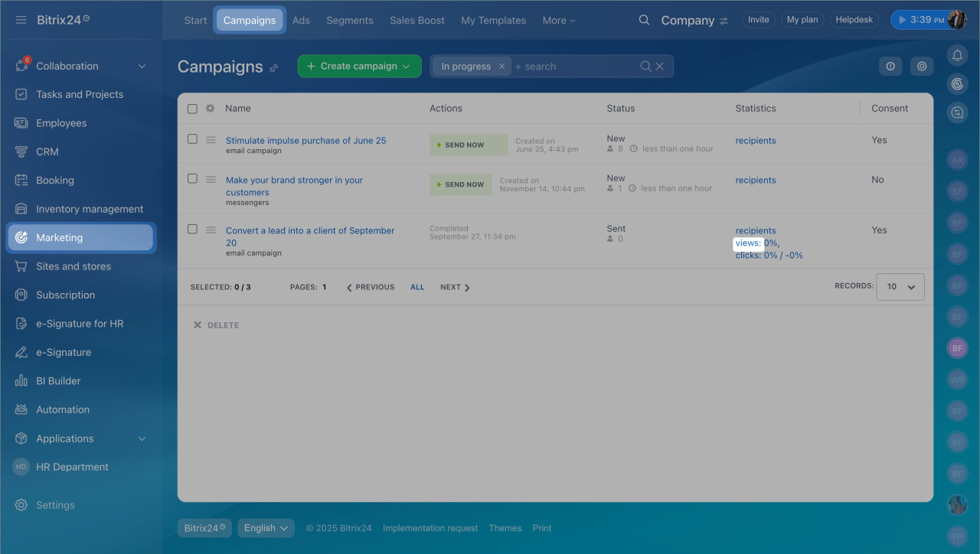The height and width of the screenshot is (554, 980).
Task: Open CRM from the left sidebar
Action: (47, 152)
